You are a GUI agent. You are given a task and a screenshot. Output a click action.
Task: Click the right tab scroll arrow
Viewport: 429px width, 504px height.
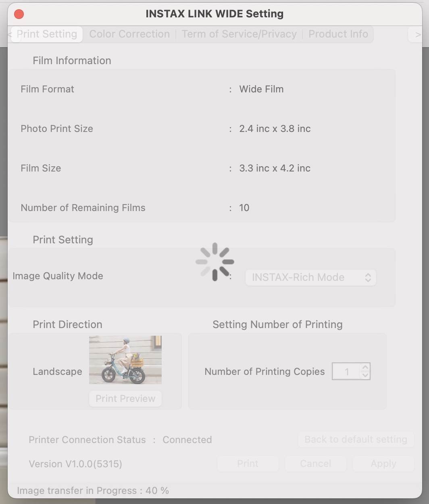418,35
